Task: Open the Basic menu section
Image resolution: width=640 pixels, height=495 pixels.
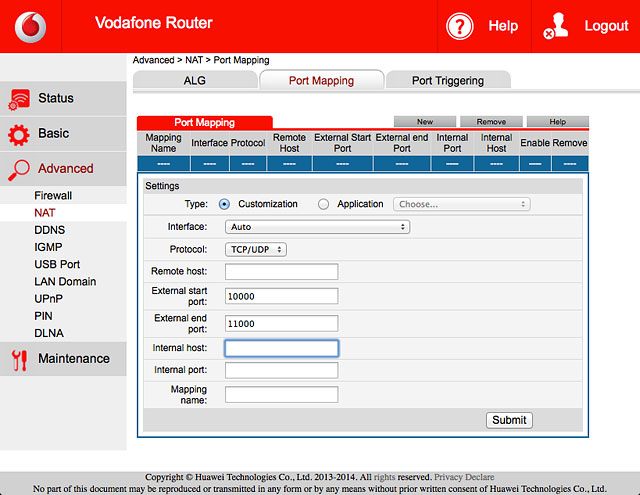Action: click(63, 134)
